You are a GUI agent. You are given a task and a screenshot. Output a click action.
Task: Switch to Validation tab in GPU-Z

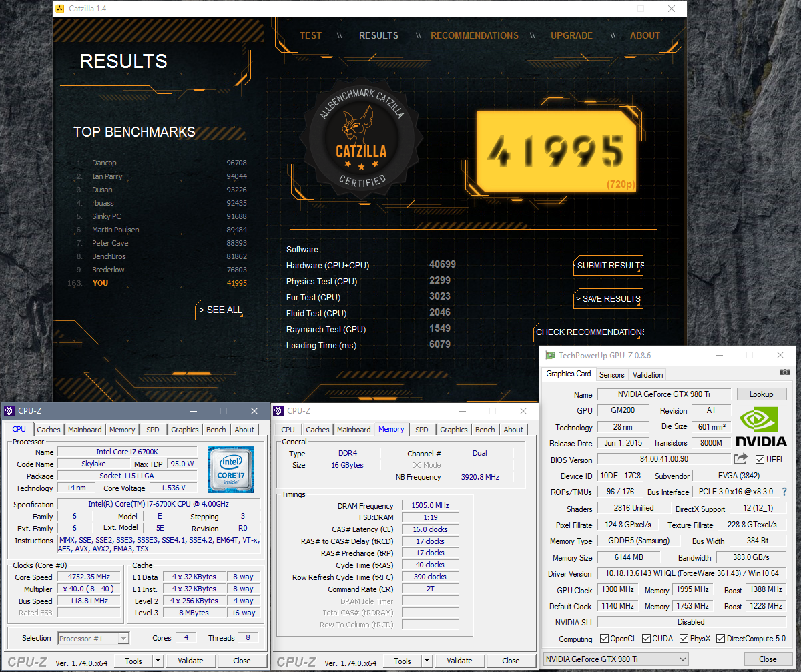[647, 374]
